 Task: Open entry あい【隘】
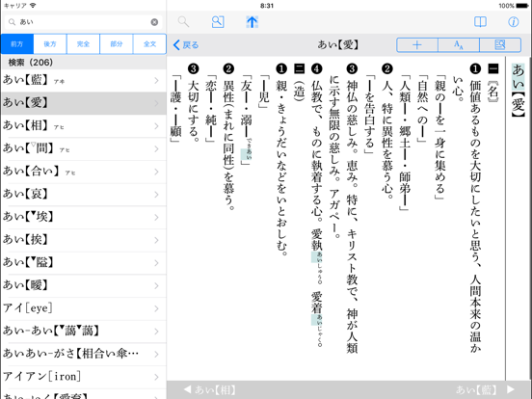[x=84, y=262]
